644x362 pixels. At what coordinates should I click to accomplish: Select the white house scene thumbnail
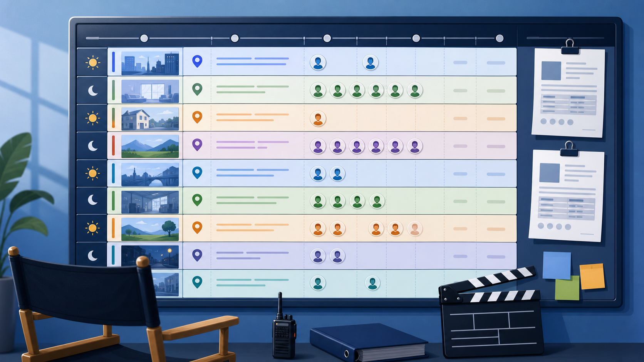(x=150, y=118)
